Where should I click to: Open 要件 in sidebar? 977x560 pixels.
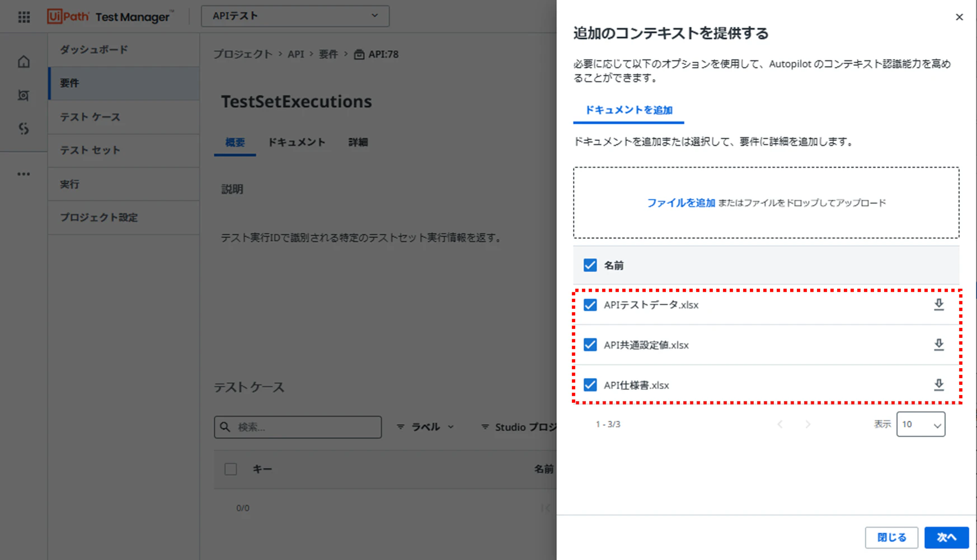click(x=124, y=83)
